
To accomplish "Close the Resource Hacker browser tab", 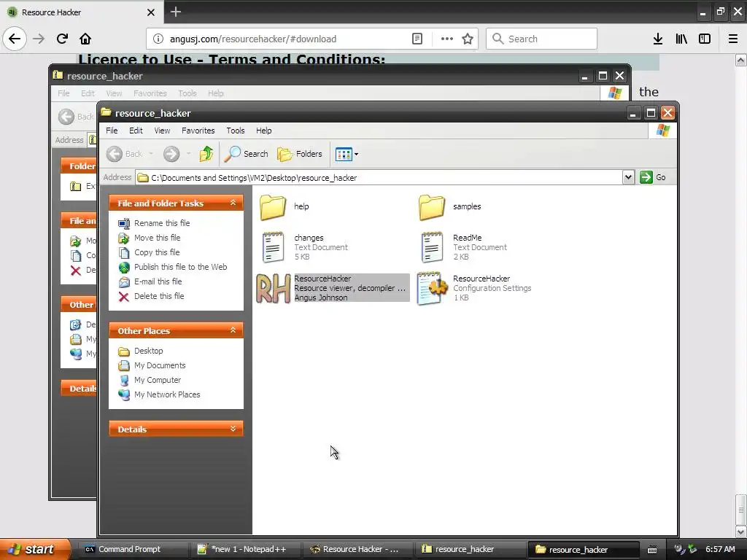I will 150,12.
